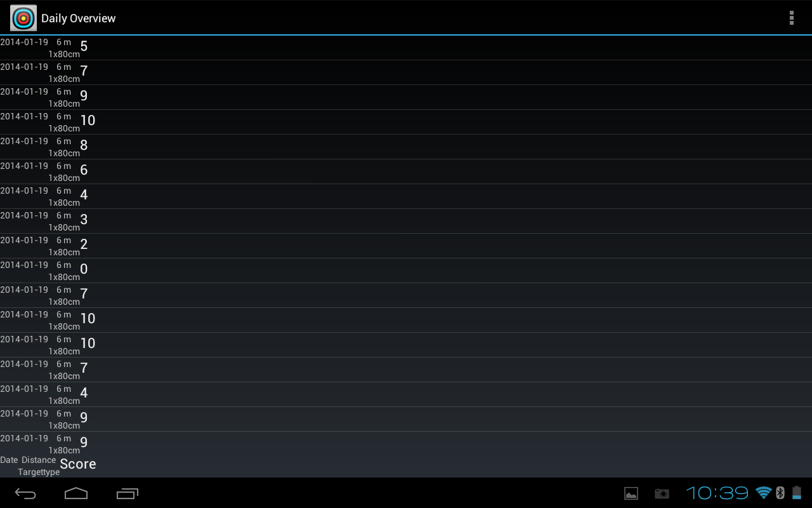Tap the battery indicator icon
The height and width of the screenshot is (508, 812).
tap(797, 493)
